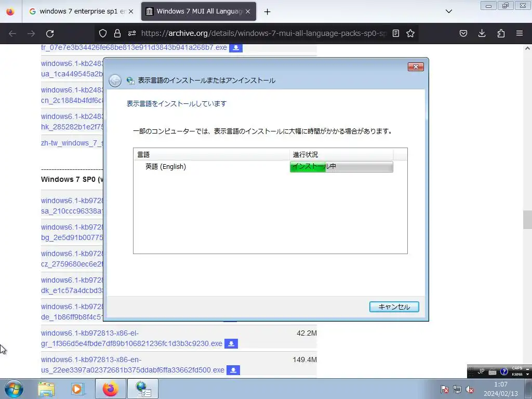Click the browser page vertical scrollbar thumb
This screenshot has width=532, height=399.
pyautogui.click(x=527, y=220)
